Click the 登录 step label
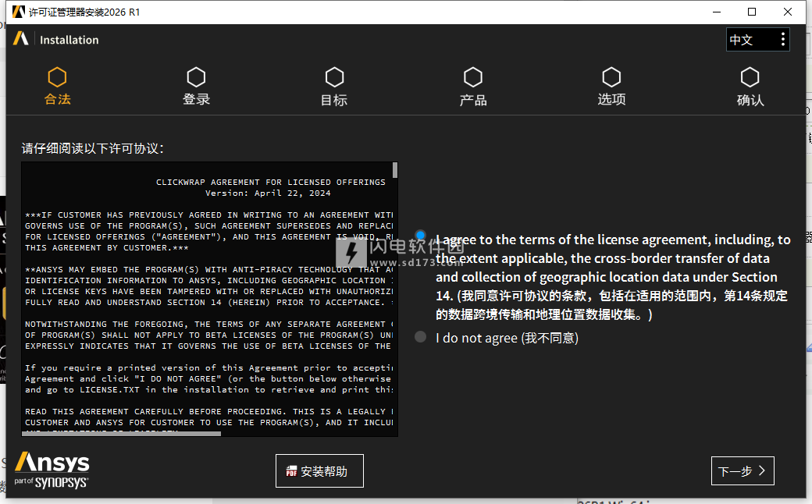Image resolution: width=812 pixels, height=504 pixels. click(196, 100)
